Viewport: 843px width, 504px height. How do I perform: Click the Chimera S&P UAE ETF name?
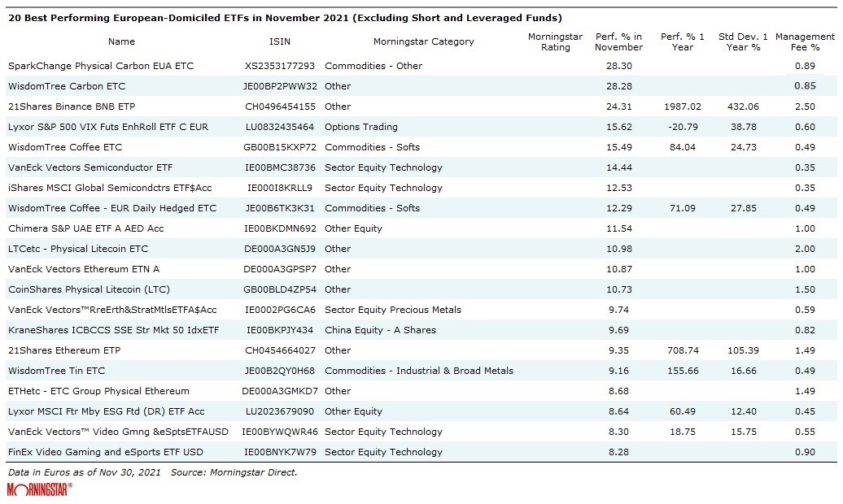(85, 228)
